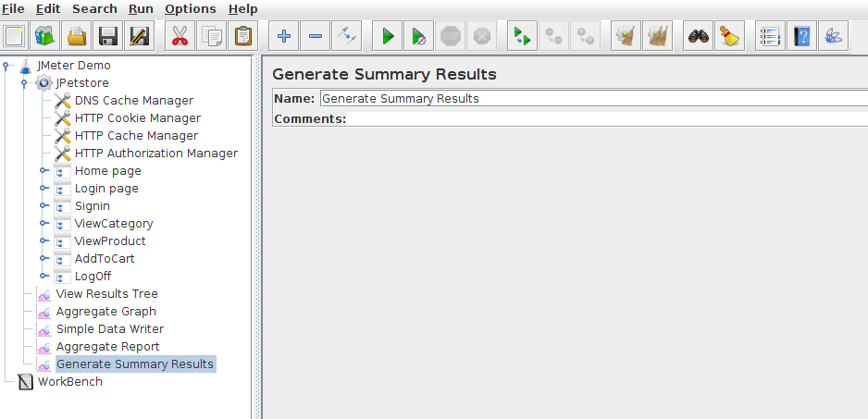The image size is (868, 419).
Task: Click the Paste clipboard icon
Action: 242,36
